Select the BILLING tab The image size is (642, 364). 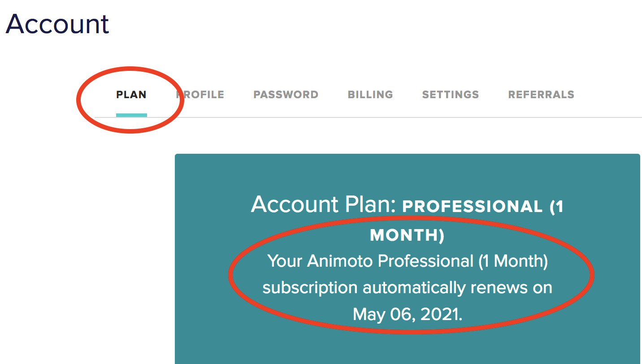370,95
